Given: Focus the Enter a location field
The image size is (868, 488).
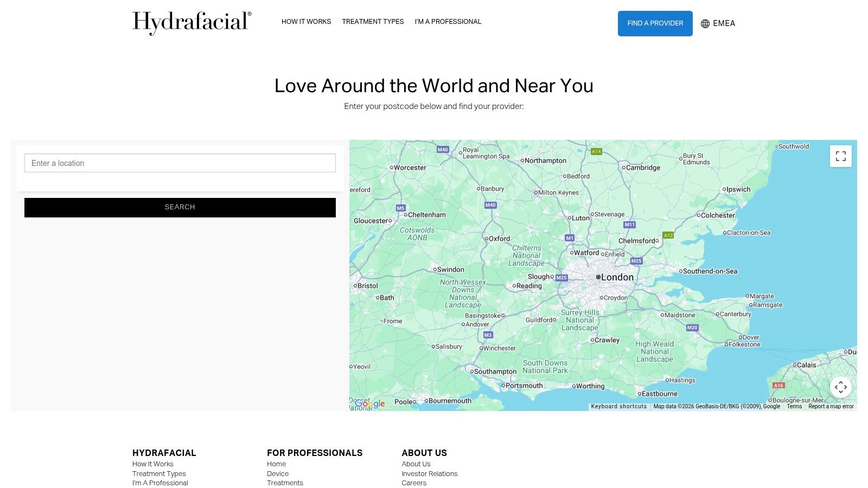Looking at the screenshot, I should [x=180, y=163].
